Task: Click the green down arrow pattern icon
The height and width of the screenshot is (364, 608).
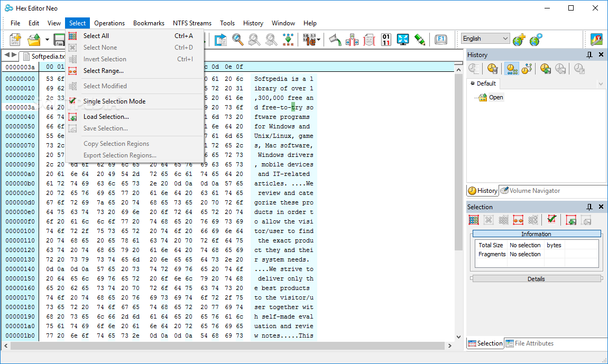Action: pos(288,40)
